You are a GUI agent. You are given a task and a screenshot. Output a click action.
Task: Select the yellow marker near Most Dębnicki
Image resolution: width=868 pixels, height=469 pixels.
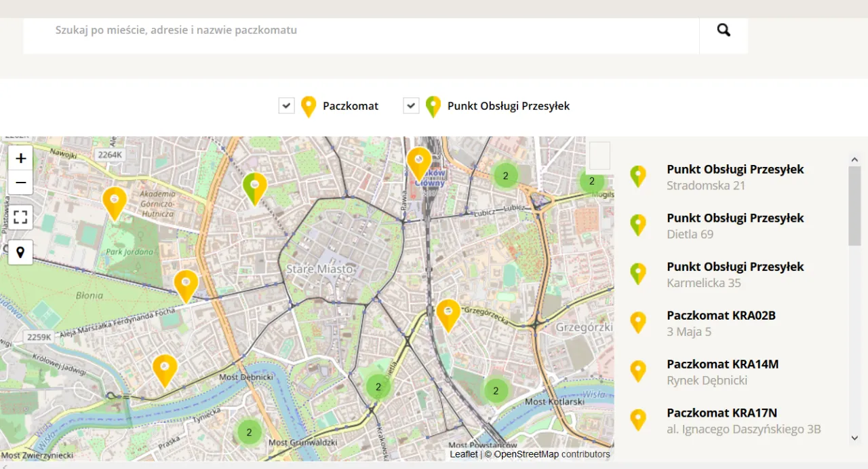pos(165,367)
